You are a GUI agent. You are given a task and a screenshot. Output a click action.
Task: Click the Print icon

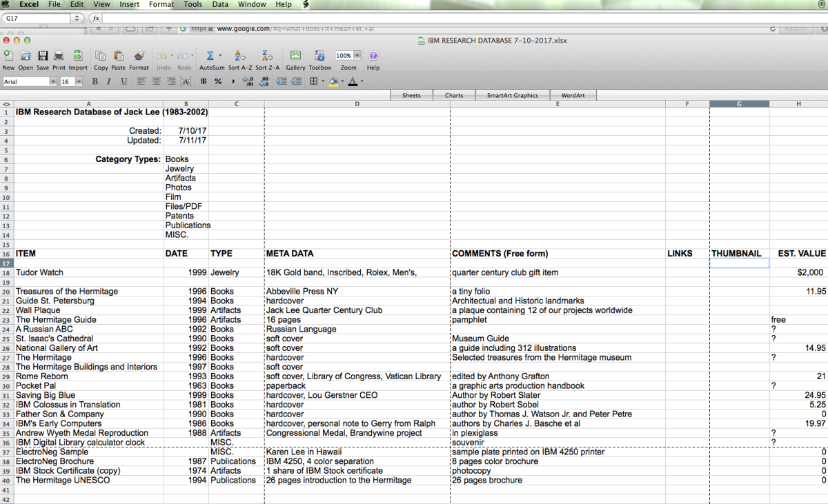pyautogui.click(x=59, y=56)
